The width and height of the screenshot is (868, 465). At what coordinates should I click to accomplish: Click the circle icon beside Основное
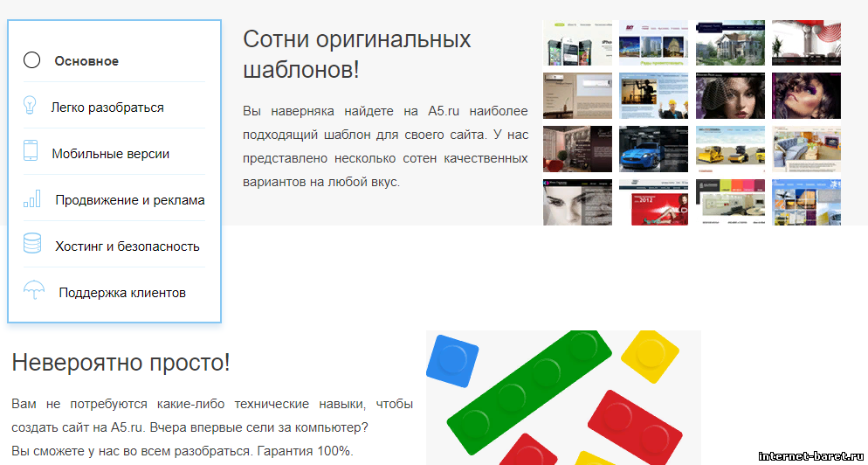point(31,59)
